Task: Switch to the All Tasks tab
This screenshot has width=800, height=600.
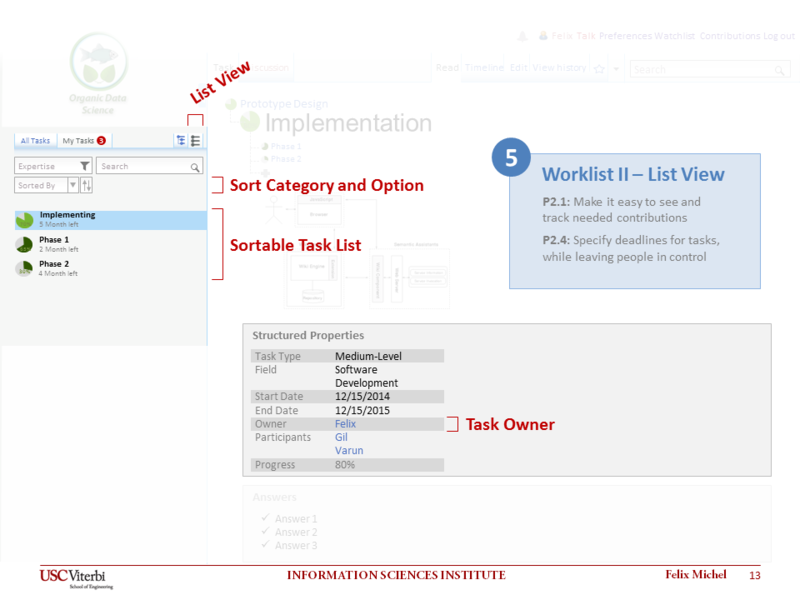Action: point(34,140)
